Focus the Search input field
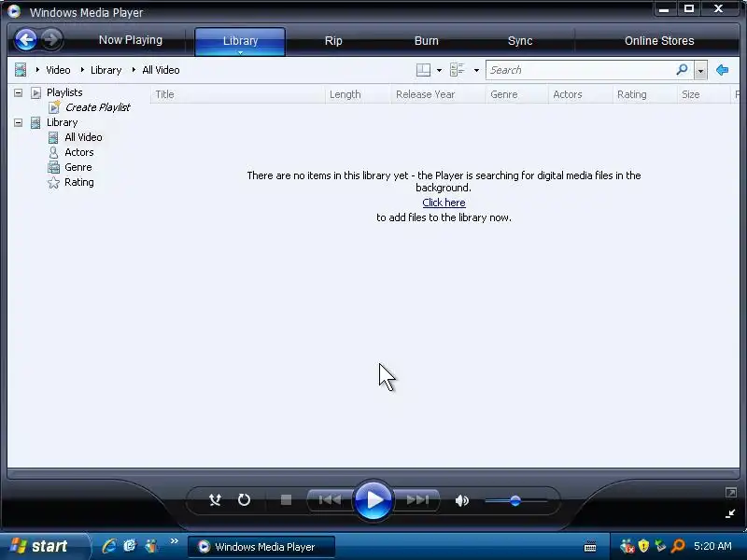Screen dimensions: 747x560 [x=580, y=70]
